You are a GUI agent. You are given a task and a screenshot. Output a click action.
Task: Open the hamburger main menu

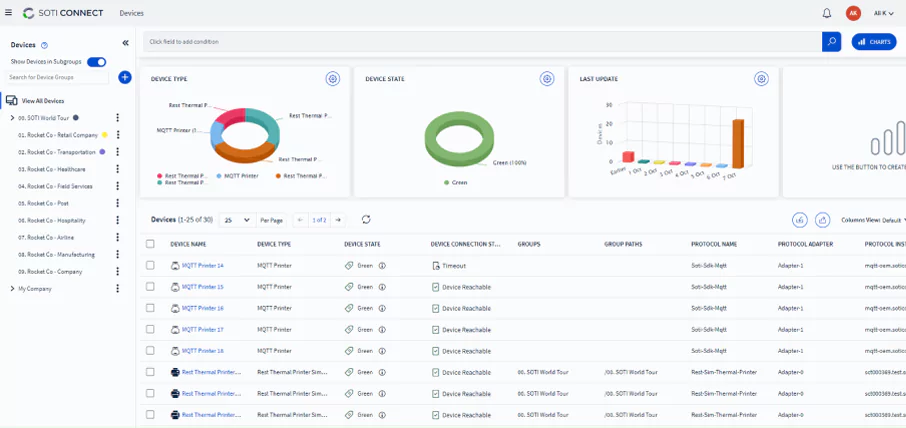click(x=8, y=13)
